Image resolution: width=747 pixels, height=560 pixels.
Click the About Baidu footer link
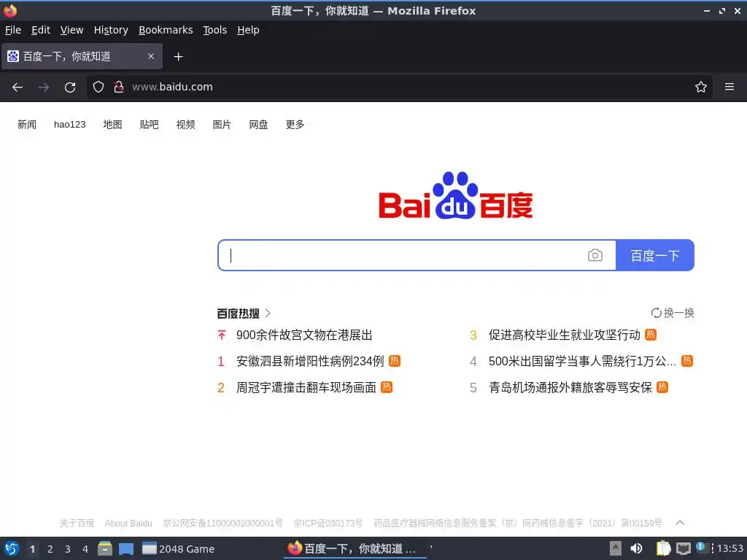tap(128, 523)
